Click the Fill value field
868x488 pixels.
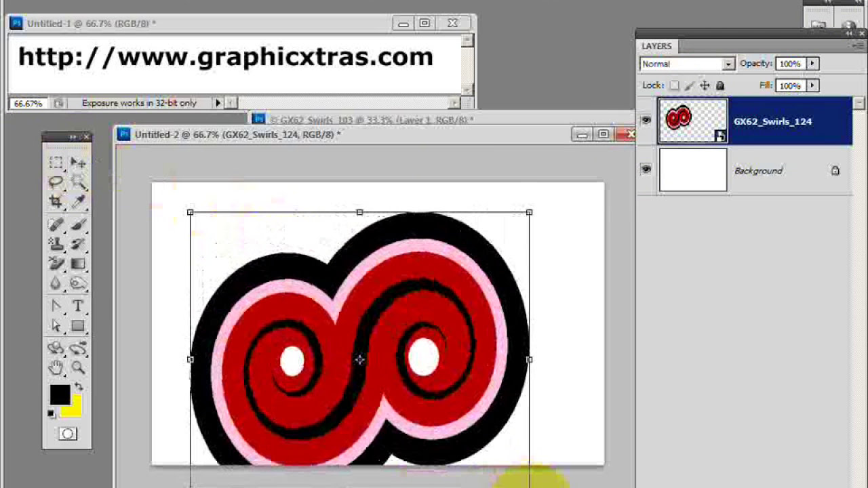790,85
